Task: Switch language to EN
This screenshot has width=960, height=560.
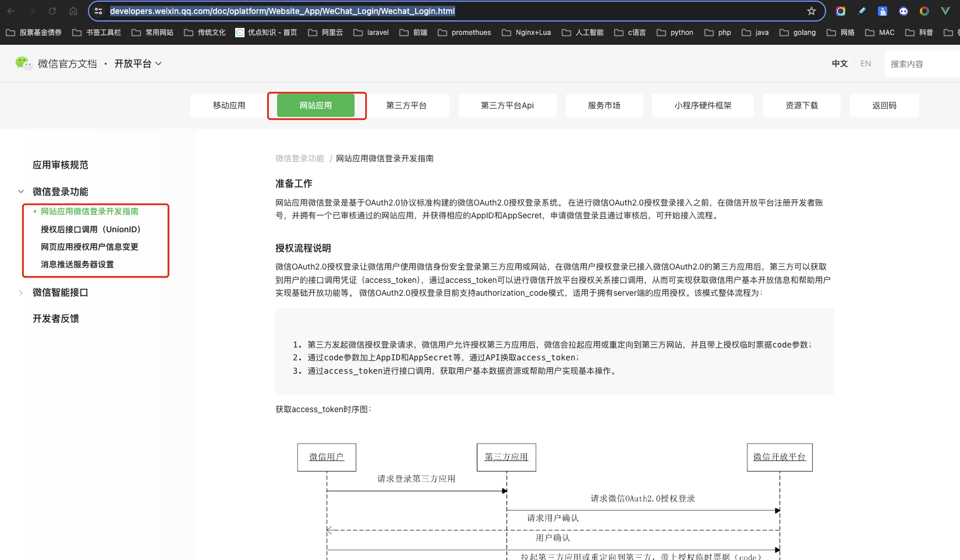Action: click(866, 63)
